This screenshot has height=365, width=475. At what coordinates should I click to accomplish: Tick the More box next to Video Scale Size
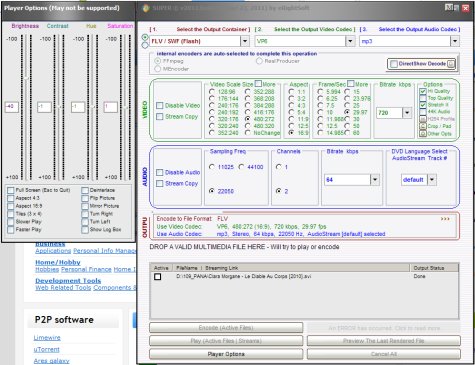click(258, 83)
